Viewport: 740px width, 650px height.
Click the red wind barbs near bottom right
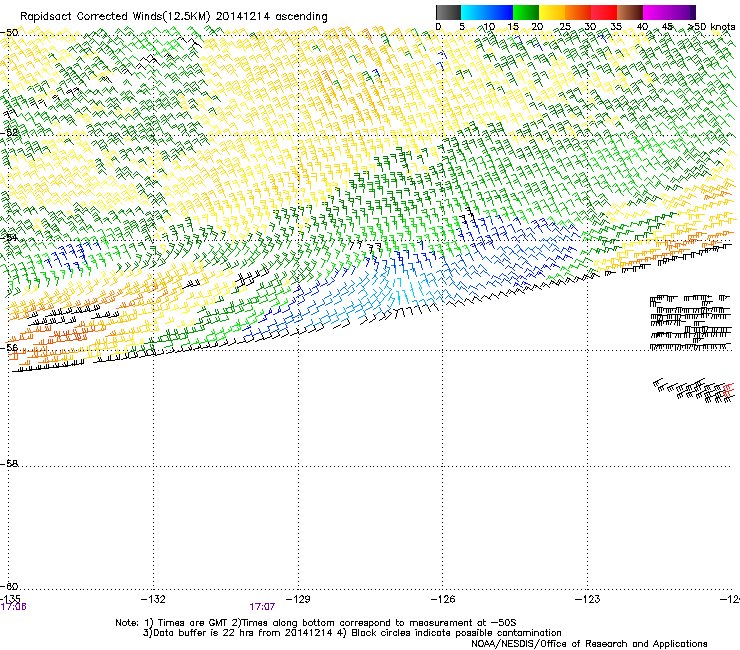pyautogui.click(x=728, y=389)
